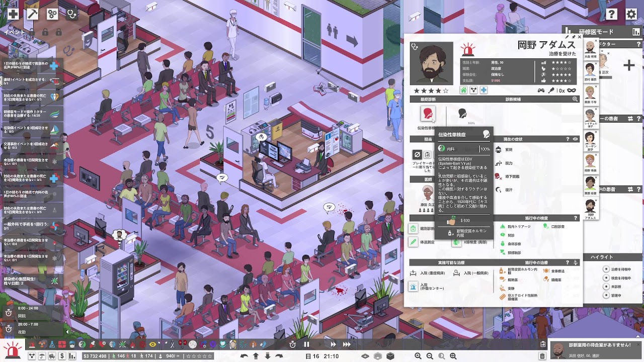Click the no-assignment circle-slash icon under 担当
This screenshot has height=362, width=644.
[x=417, y=154]
